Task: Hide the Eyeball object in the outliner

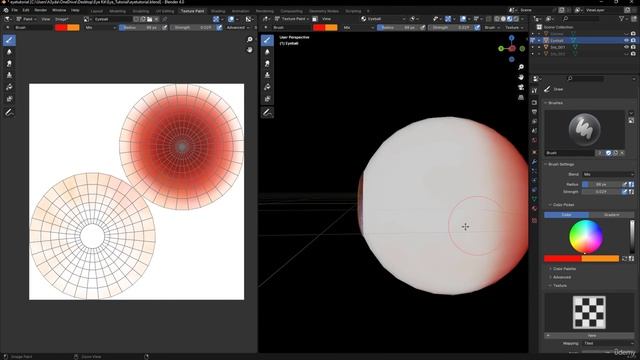Action: 627,40
